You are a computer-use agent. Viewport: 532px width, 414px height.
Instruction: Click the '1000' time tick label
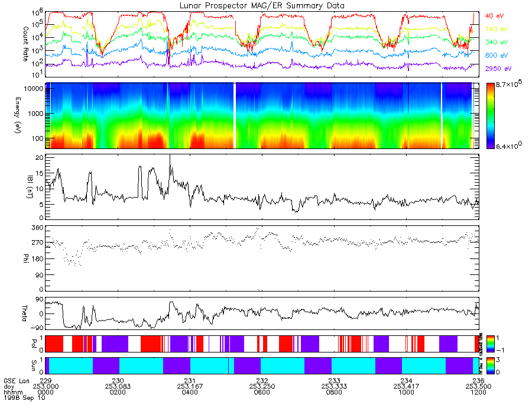[x=406, y=392]
